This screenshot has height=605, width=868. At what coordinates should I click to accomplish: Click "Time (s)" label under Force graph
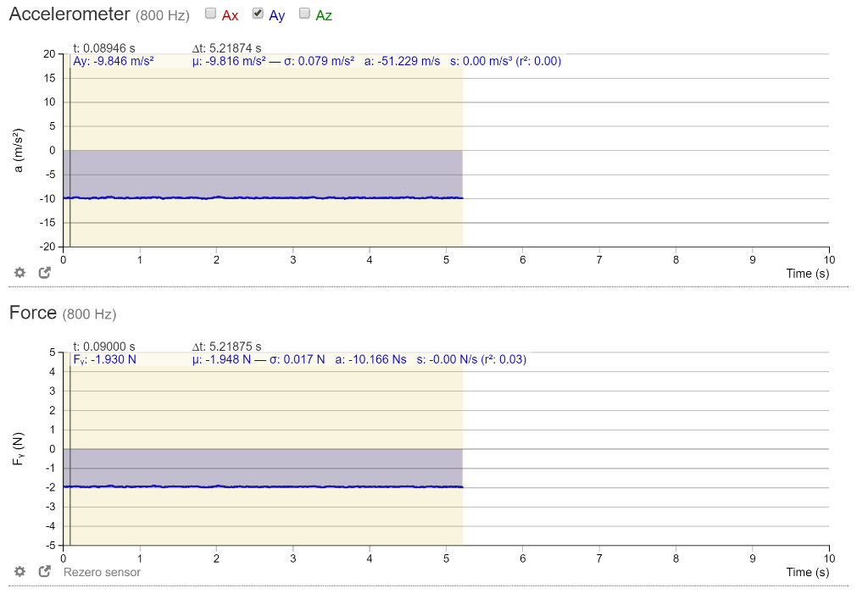click(808, 572)
